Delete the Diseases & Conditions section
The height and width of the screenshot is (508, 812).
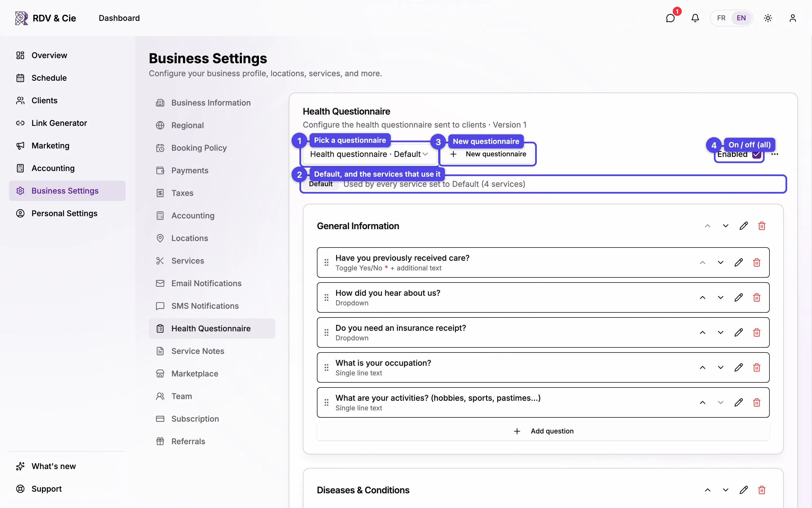(762, 490)
